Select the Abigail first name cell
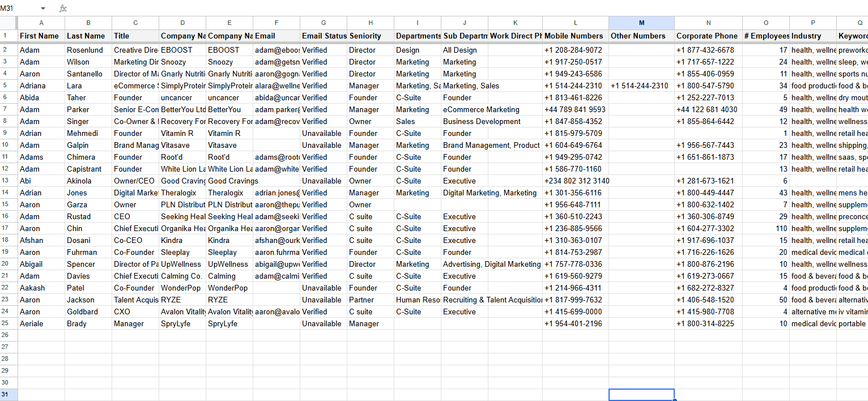This screenshot has width=868, height=401. [41, 264]
